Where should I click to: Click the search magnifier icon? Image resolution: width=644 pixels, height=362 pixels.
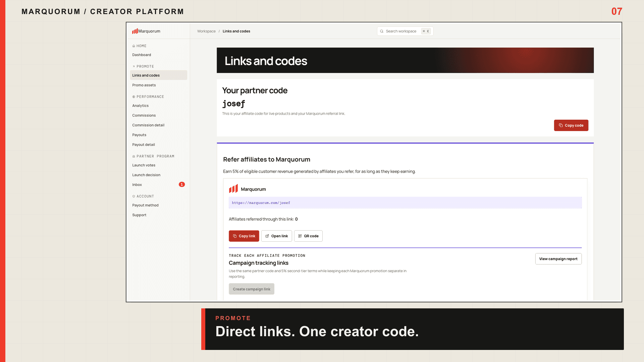click(x=382, y=31)
